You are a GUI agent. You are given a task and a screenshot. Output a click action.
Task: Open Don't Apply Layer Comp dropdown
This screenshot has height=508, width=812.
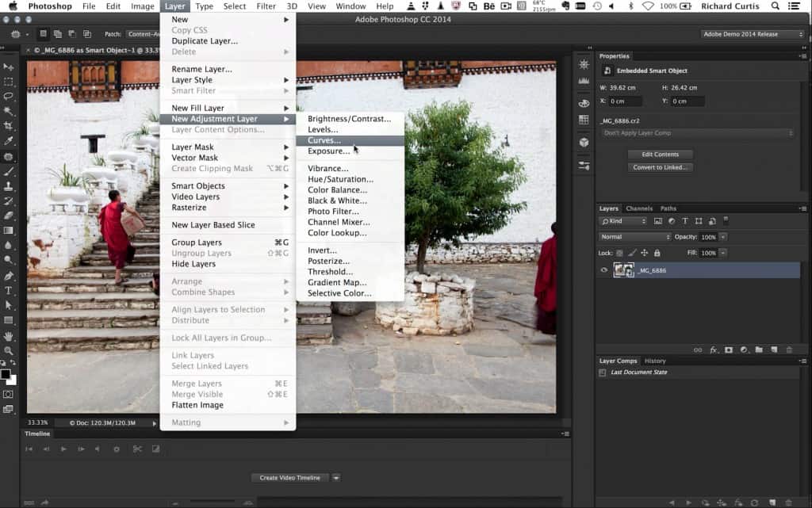(698, 133)
